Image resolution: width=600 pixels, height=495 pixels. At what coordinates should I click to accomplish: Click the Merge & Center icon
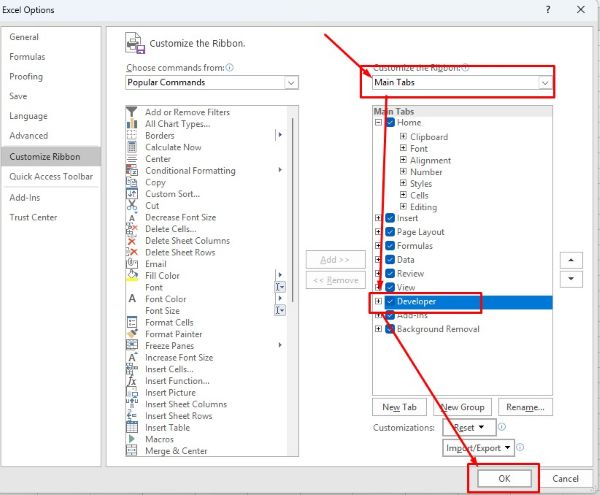click(x=132, y=451)
